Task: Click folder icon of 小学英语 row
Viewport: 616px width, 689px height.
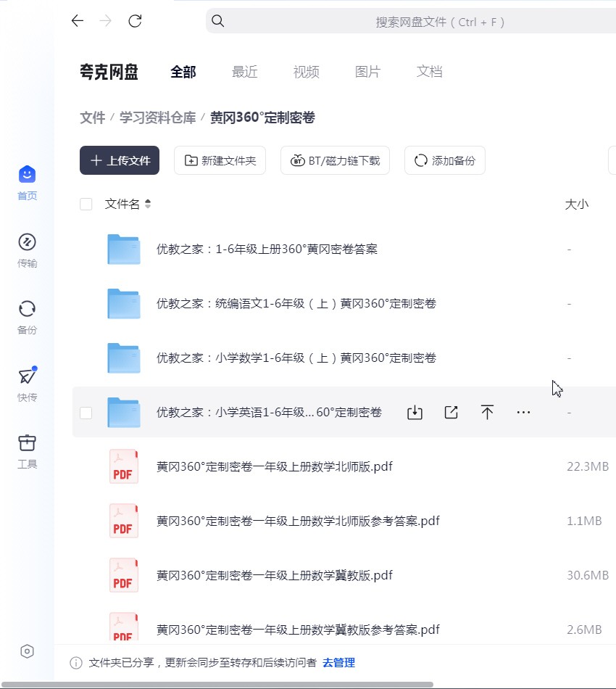Action: (x=124, y=413)
